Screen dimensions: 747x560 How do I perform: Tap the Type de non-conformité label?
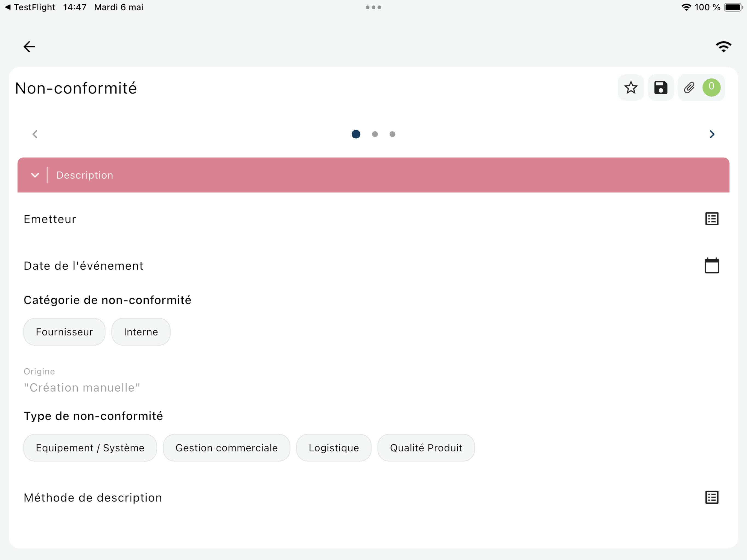(93, 416)
